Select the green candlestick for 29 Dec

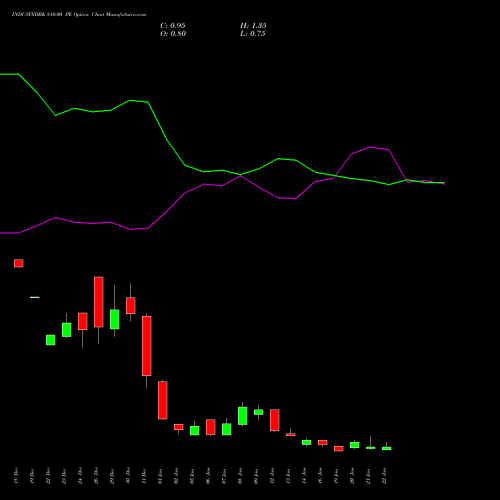tap(115, 319)
